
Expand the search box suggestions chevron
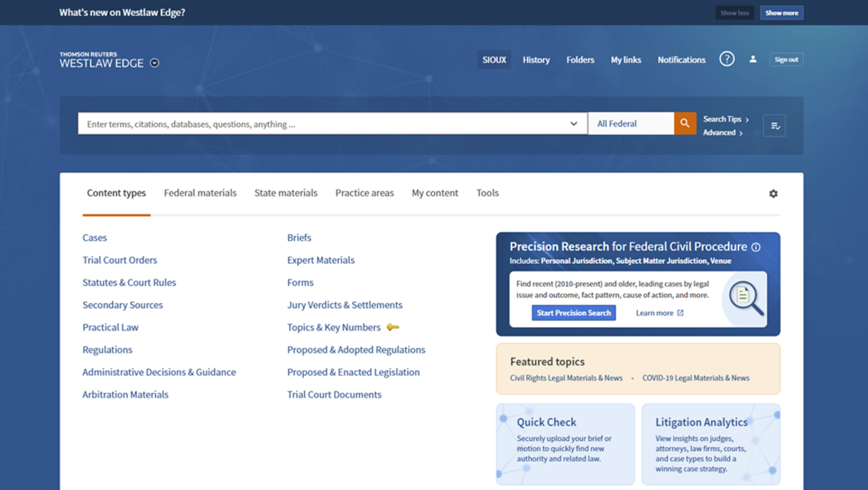574,124
